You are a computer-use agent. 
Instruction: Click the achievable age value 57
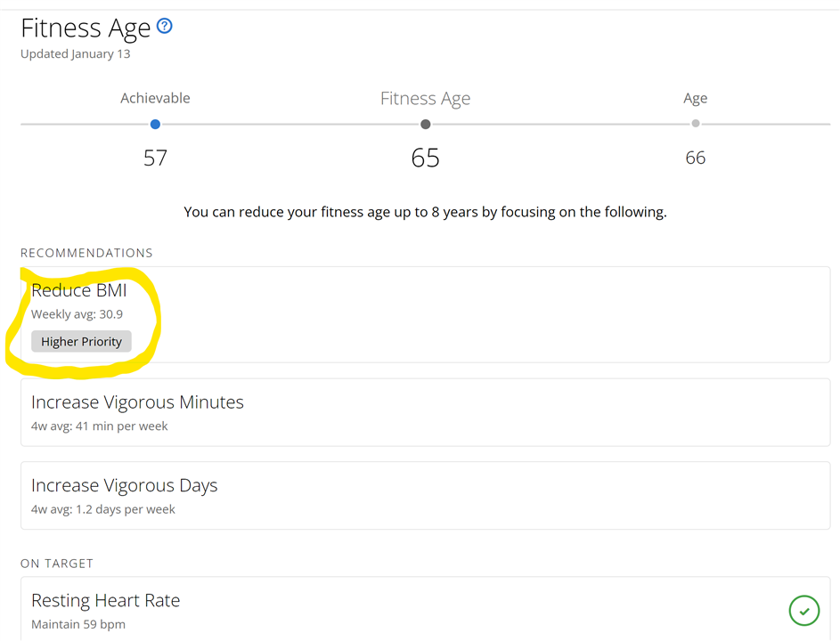[155, 158]
